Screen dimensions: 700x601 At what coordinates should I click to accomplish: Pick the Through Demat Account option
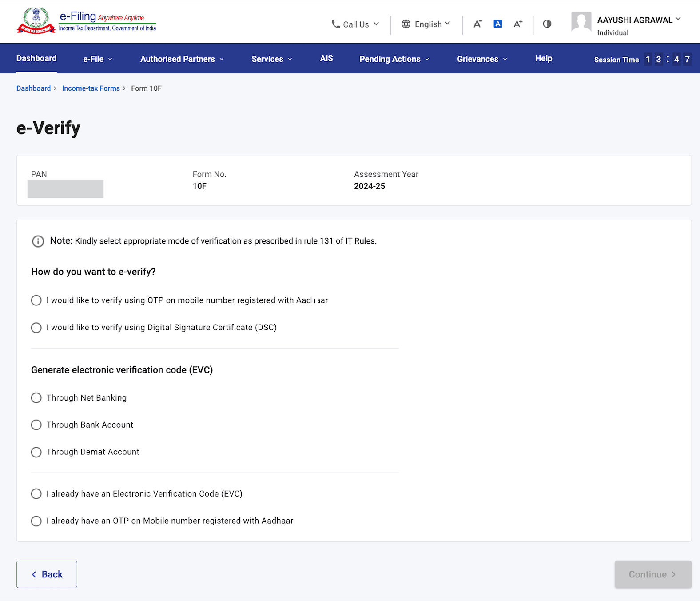[36, 452]
